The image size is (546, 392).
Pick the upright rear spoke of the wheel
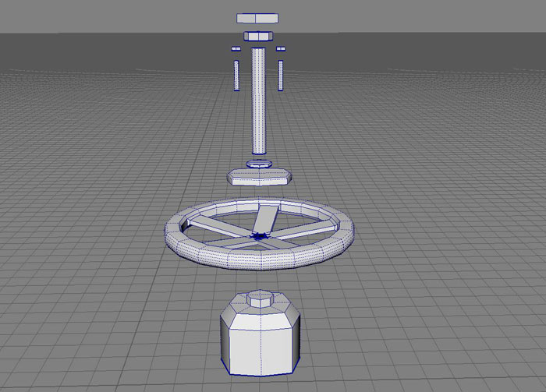(264, 218)
